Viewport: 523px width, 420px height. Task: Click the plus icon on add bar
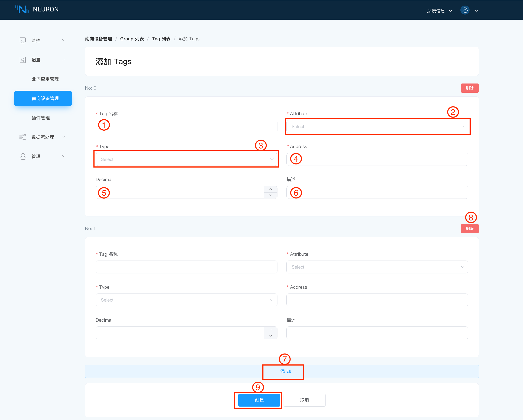tap(273, 371)
